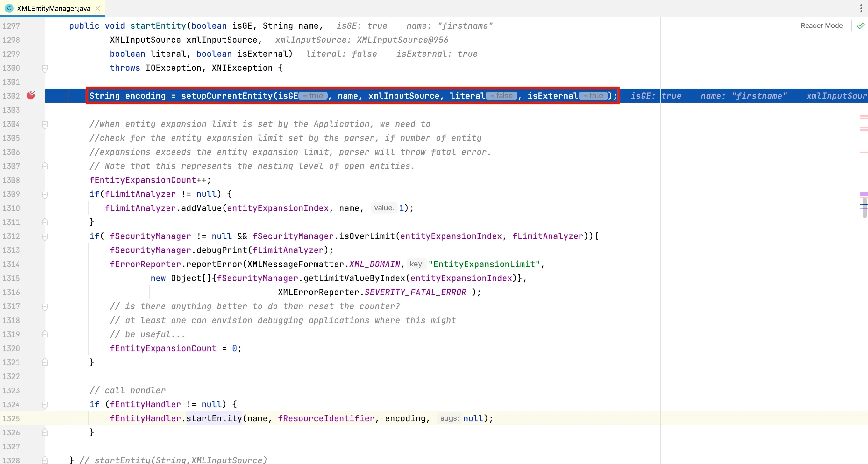This screenshot has width=868, height=464.
Task: Click the setupCurrentEntity method call
Action: (227, 96)
